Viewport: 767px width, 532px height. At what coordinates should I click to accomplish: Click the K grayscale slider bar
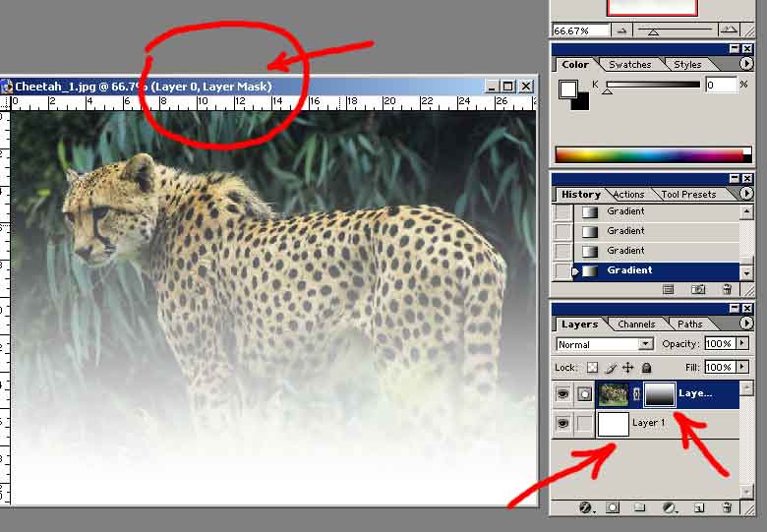[653, 85]
